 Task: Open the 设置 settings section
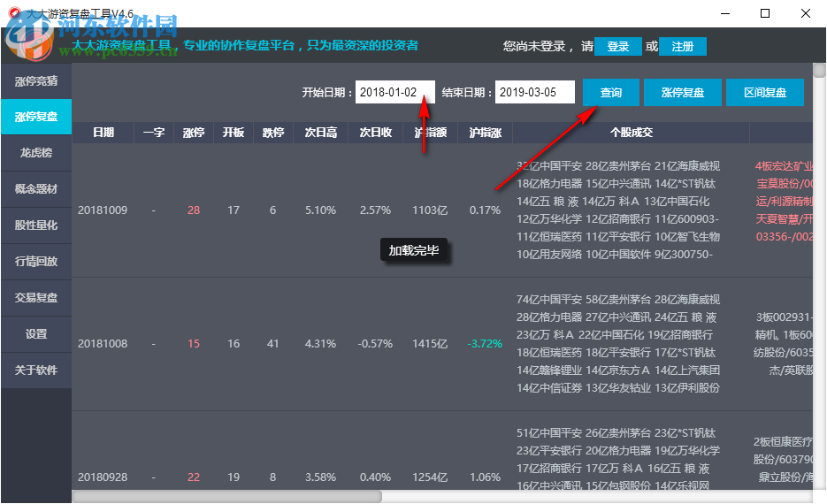(36, 334)
